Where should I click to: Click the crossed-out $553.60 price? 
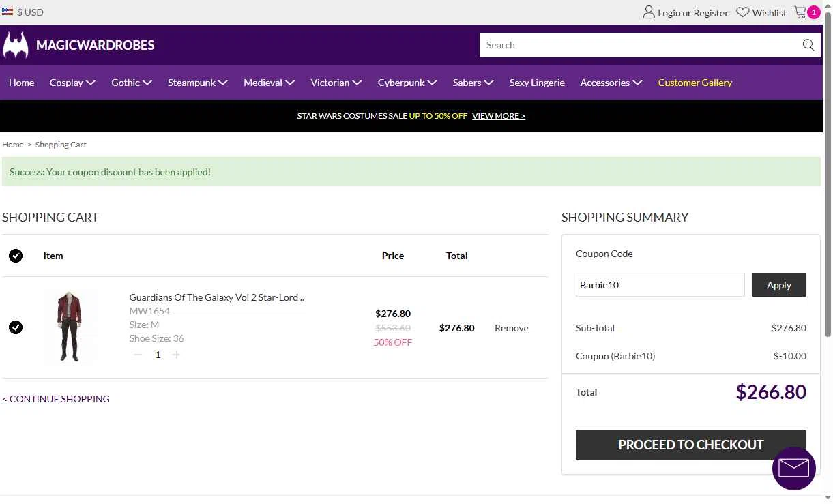click(393, 328)
